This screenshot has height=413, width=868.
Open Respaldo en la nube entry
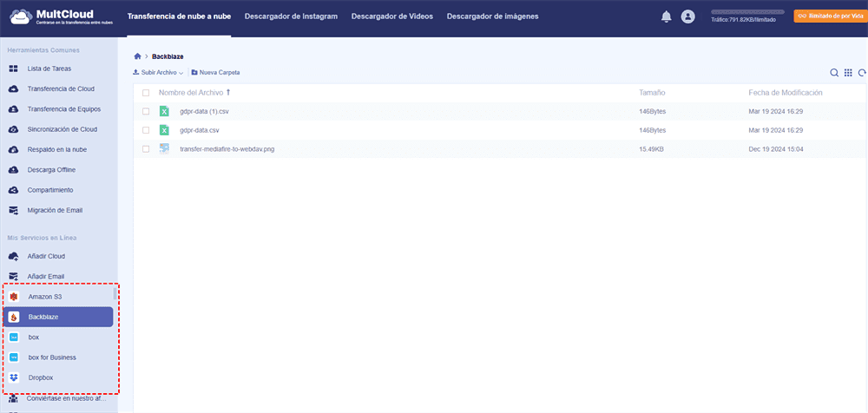tap(59, 149)
